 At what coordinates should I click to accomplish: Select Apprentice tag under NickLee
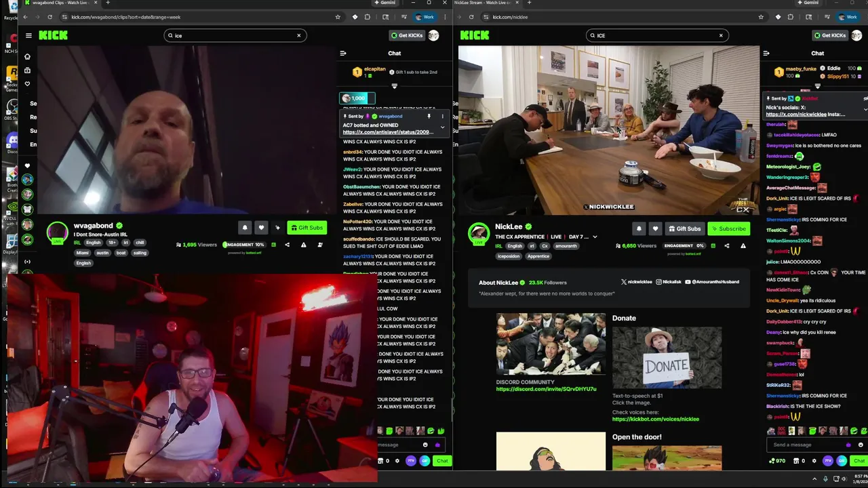(x=538, y=256)
